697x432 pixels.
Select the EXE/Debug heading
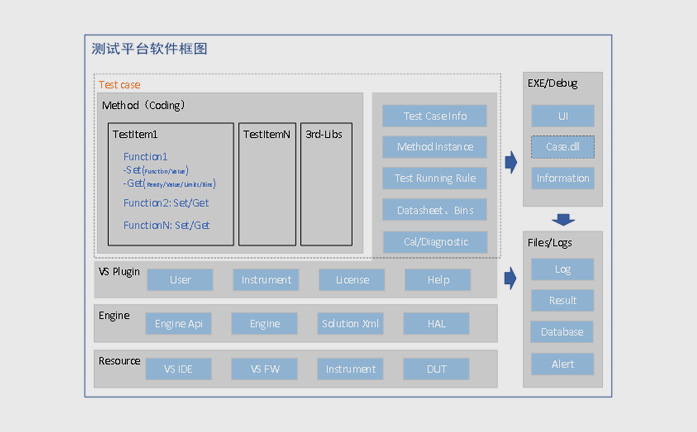coord(552,83)
